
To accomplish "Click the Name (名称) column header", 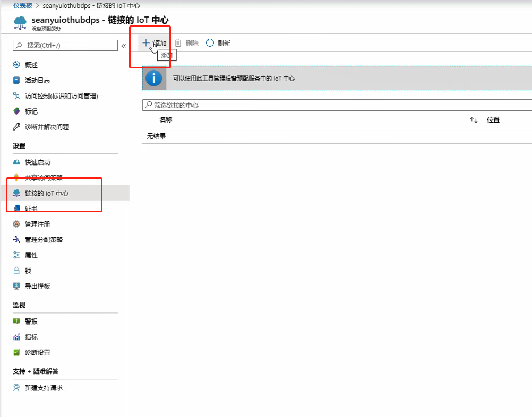I will pos(166,120).
